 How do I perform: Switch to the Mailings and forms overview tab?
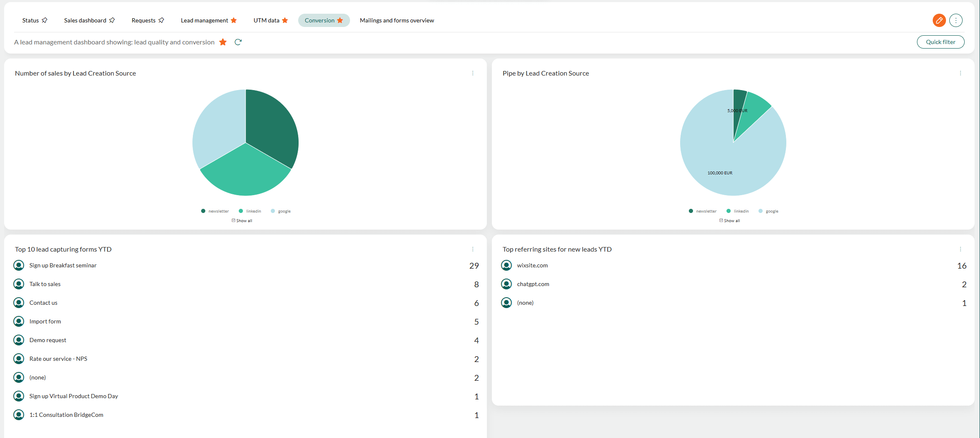click(x=396, y=20)
